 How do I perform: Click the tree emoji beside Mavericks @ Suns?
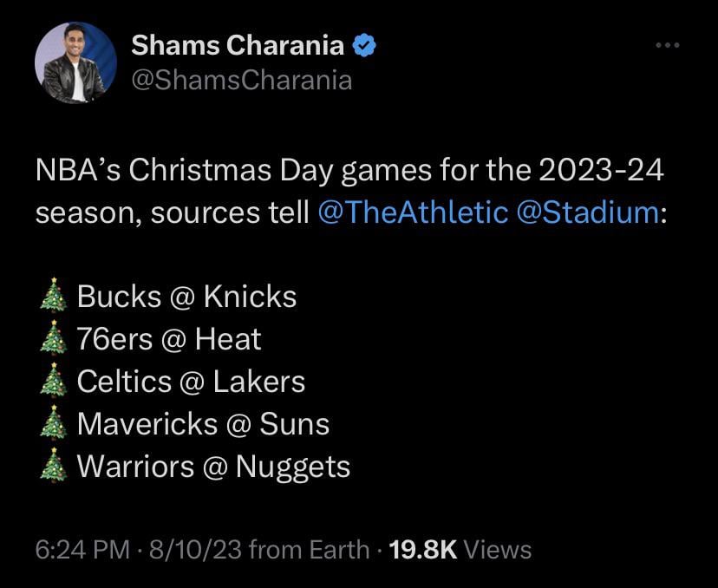[54, 424]
